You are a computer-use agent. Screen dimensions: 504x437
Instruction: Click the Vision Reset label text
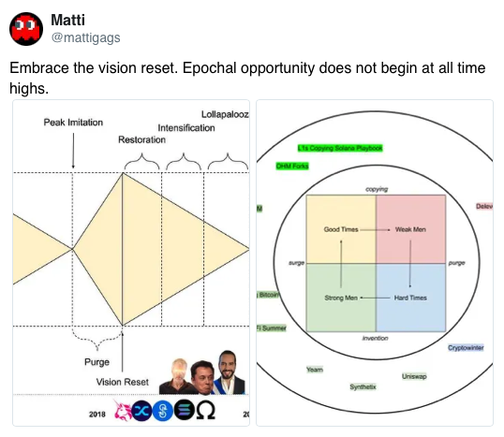pyautogui.click(x=122, y=382)
